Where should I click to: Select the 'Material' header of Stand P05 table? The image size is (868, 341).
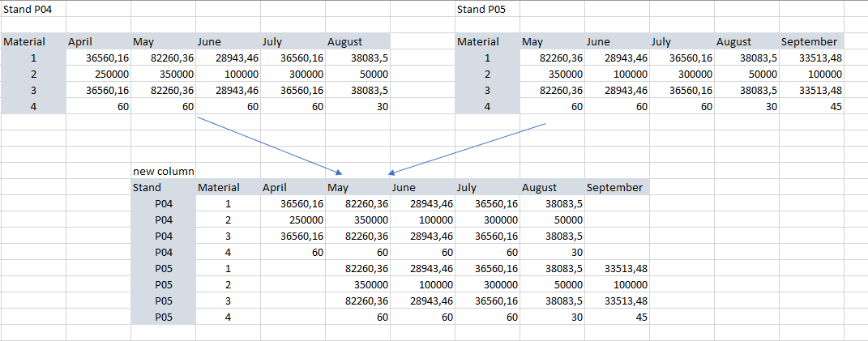click(487, 41)
